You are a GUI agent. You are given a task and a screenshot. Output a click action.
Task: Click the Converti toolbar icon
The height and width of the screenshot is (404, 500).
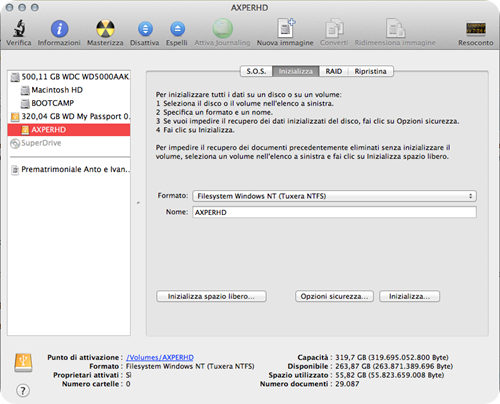334,28
